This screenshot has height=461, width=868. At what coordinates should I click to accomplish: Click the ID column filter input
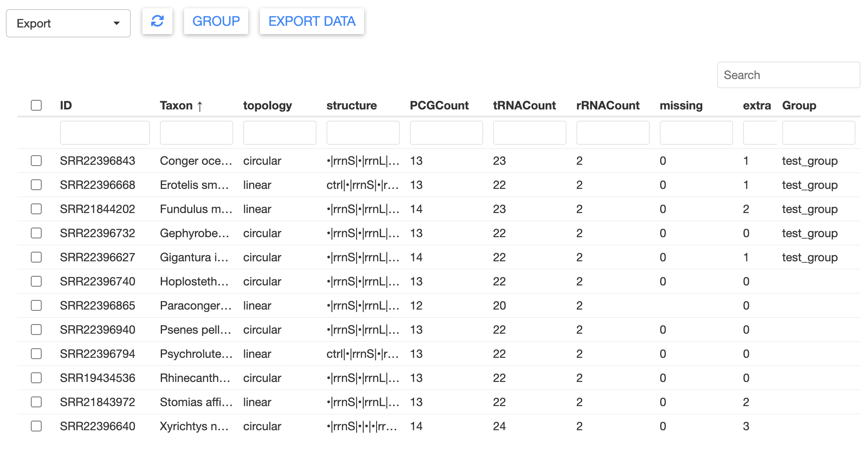point(105,133)
